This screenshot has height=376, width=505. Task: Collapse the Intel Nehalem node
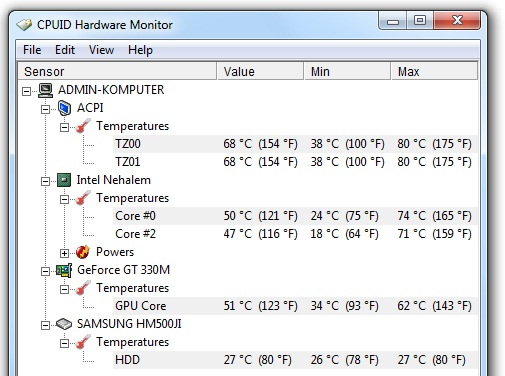[45, 181]
